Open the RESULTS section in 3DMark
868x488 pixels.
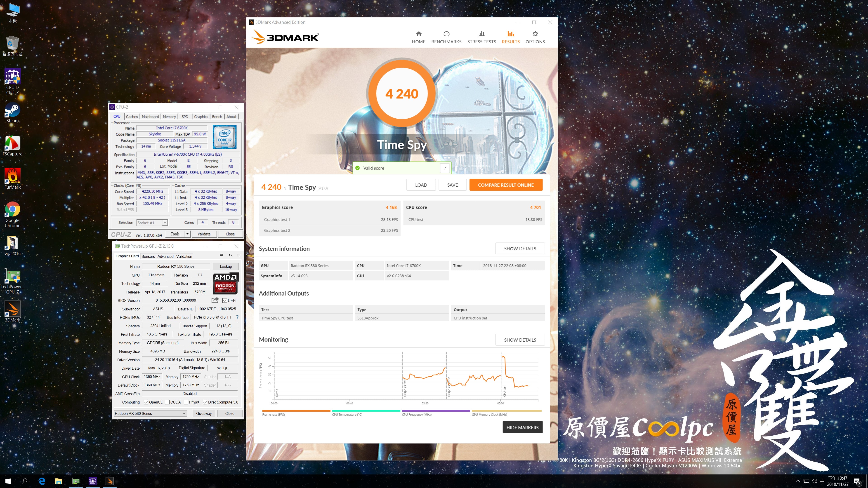tap(510, 37)
